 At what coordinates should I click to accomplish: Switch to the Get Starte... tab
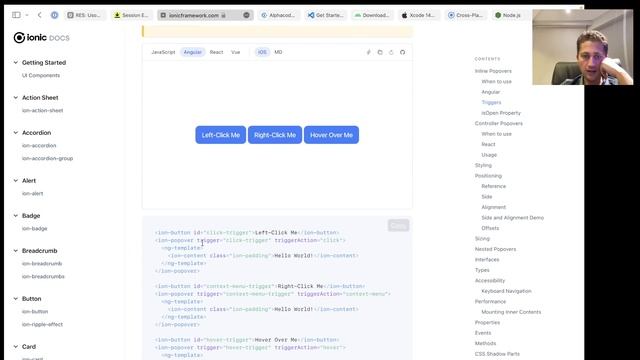pos(326,15)
